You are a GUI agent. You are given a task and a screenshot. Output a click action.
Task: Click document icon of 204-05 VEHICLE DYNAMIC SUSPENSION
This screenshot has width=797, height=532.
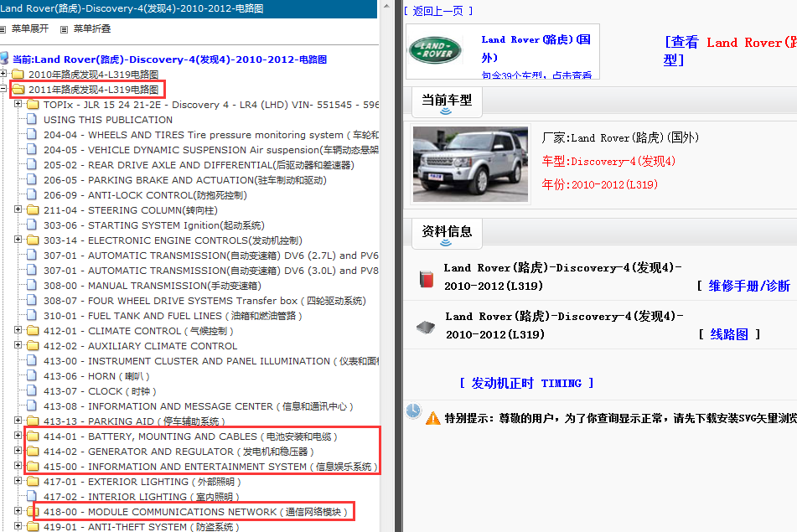pos(32,150)
